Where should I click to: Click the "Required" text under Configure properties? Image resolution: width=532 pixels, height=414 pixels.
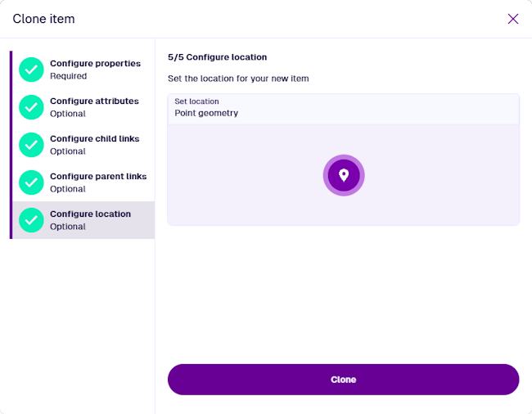click(x=68, y=76)
